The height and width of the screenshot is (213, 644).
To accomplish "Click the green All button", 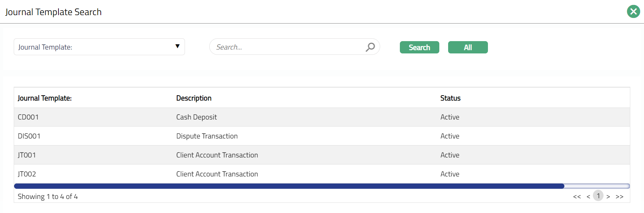I will coord(467,47).
